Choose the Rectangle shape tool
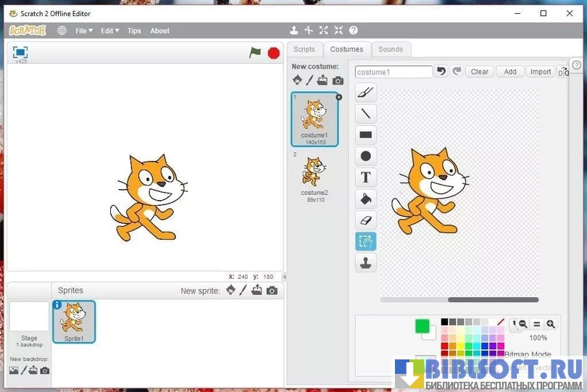This screenshot has height=392, width=587. point(366,135)
